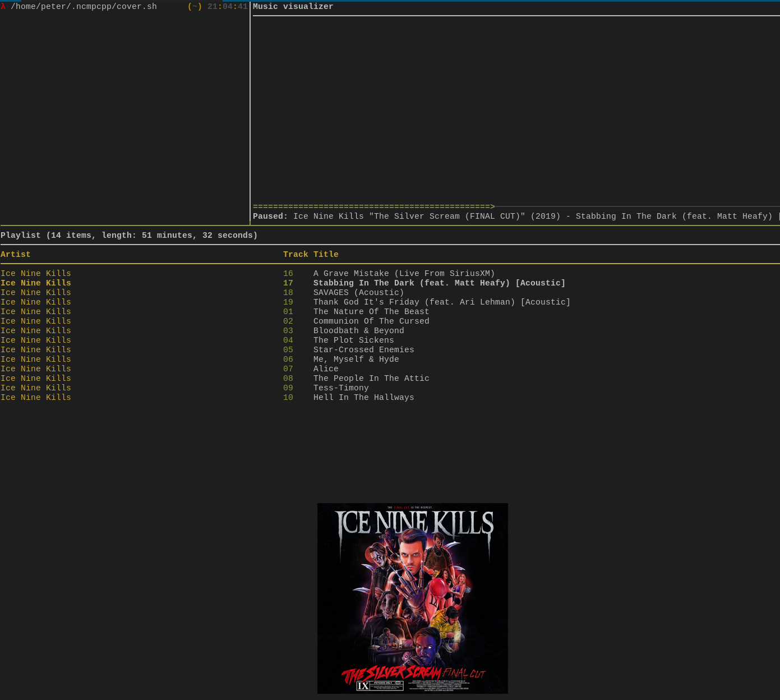The height and width of the screenshot is (700, 780).
Task: Click Bloodbath & Beyond in the playlist
Action: 358,331
